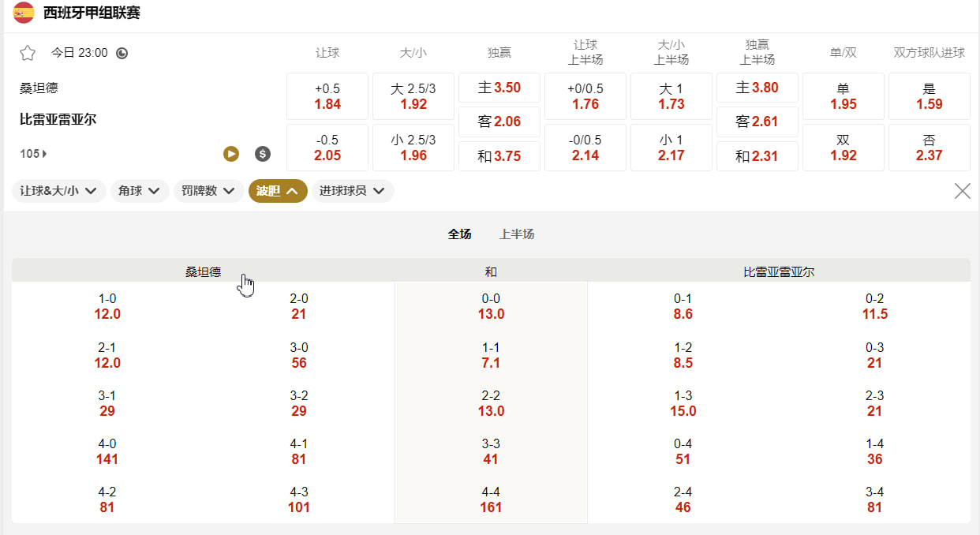The width and height of the screenshot is (980, 535).
Task: Pick away score 2-3 at 21
Action: (x=875, y=403)
